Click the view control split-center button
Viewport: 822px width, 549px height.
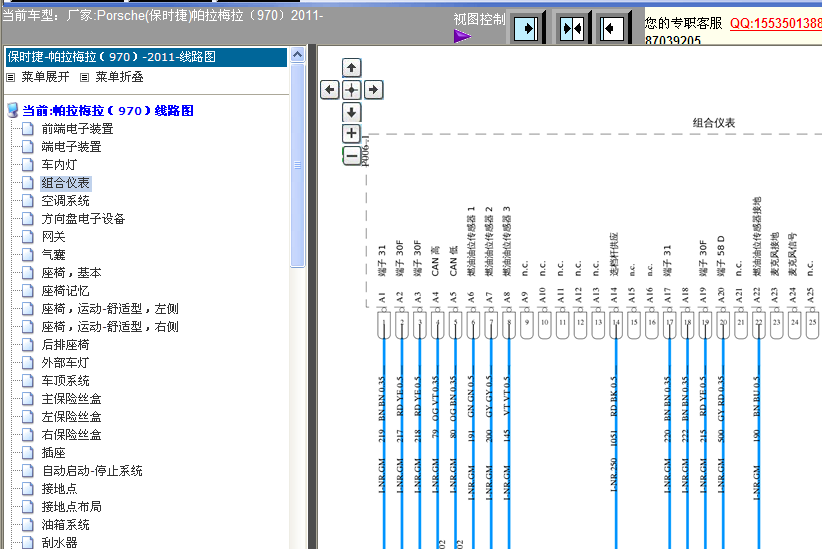click(571, 28)
